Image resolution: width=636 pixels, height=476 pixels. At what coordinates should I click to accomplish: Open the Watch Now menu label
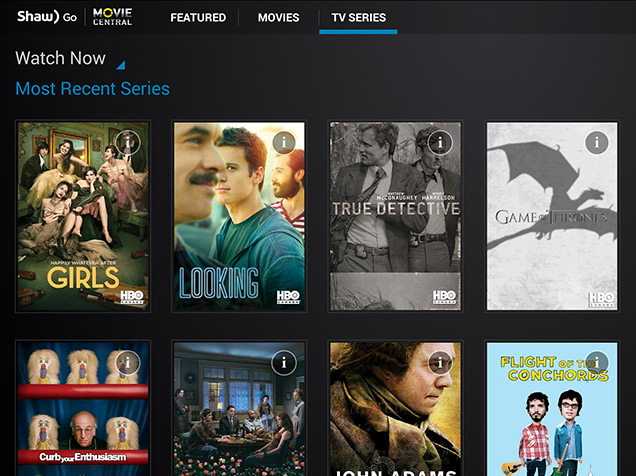coord(60,58)
